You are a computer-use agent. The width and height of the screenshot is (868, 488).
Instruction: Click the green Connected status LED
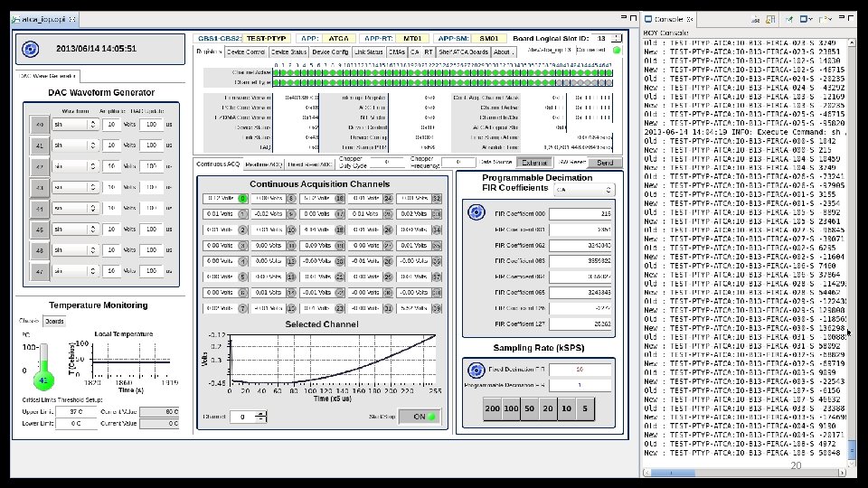click(617, 51)
